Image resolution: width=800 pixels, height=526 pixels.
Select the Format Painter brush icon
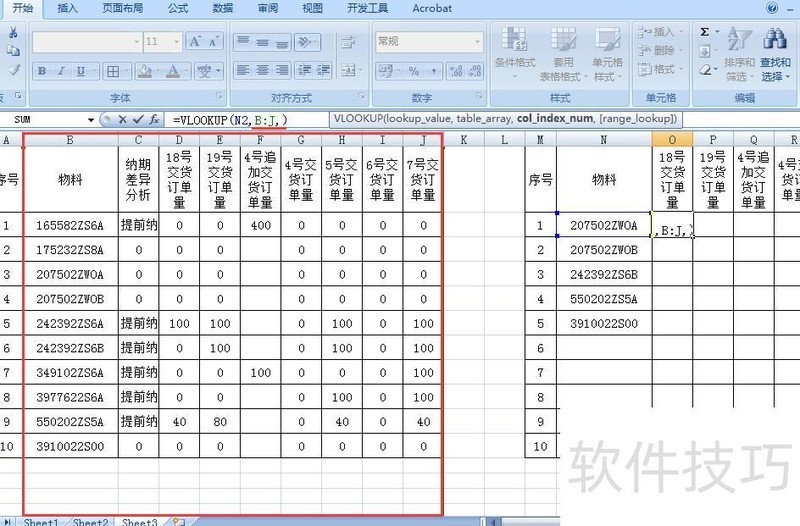(x=13, y=70)
